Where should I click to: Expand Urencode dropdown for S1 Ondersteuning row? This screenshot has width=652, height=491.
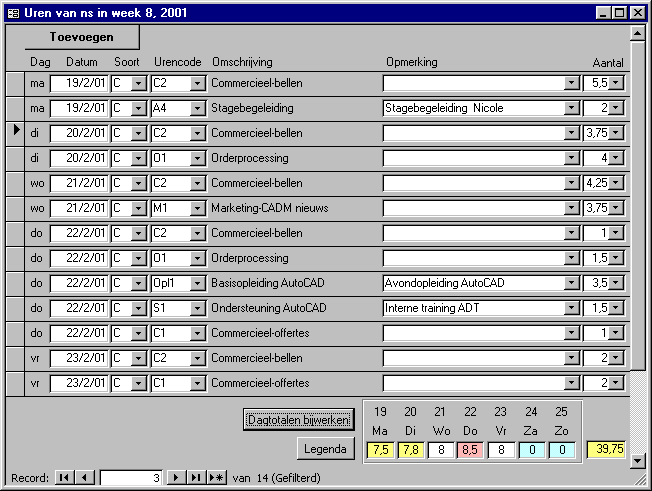[198, 308]
